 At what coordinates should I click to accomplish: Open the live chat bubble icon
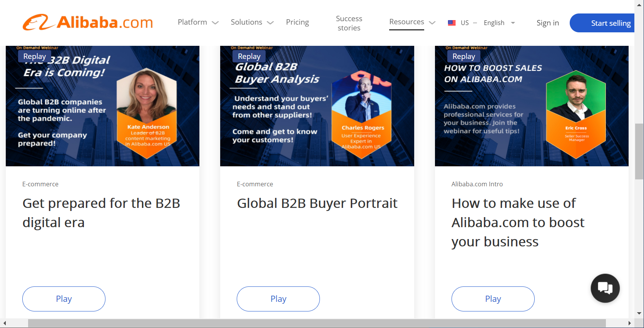(x=605, y=288)
